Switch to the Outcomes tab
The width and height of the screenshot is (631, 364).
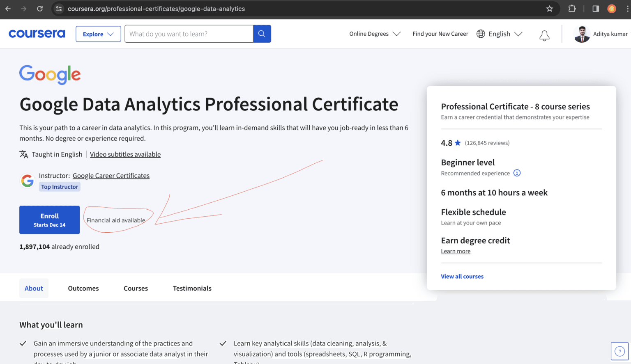click(83, 288)
